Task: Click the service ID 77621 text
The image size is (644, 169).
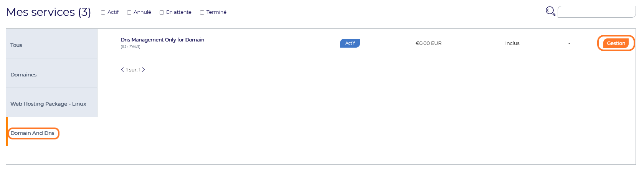Action: [x=130, y=46]
